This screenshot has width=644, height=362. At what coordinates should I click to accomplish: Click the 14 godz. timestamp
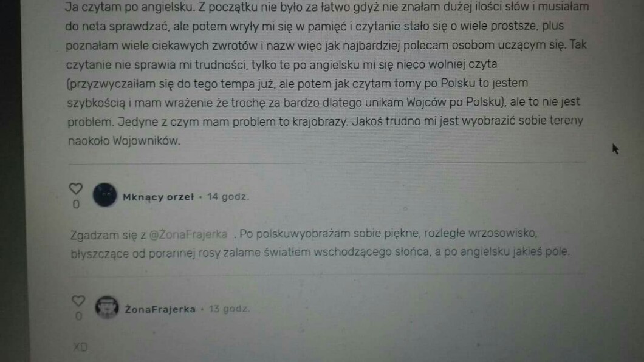point(228,197)
